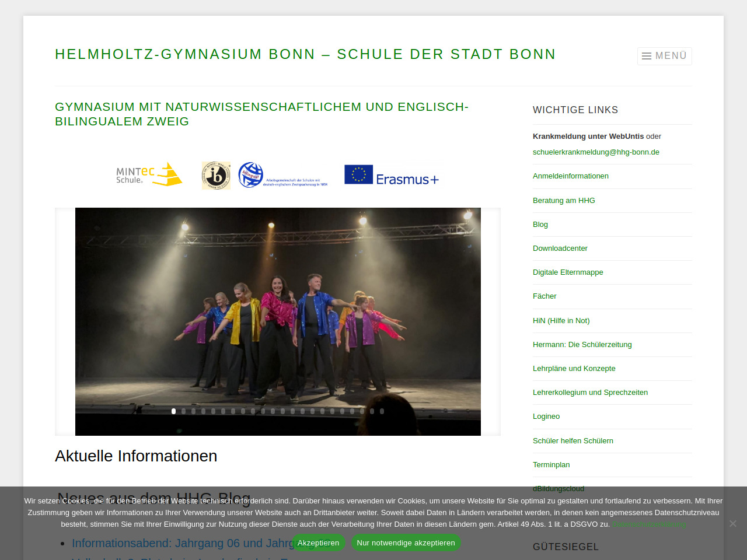The width and height of the screenshot is (747, 560).
Task: Open Digitale Elternmappe link
Action: tap(567, 272)
